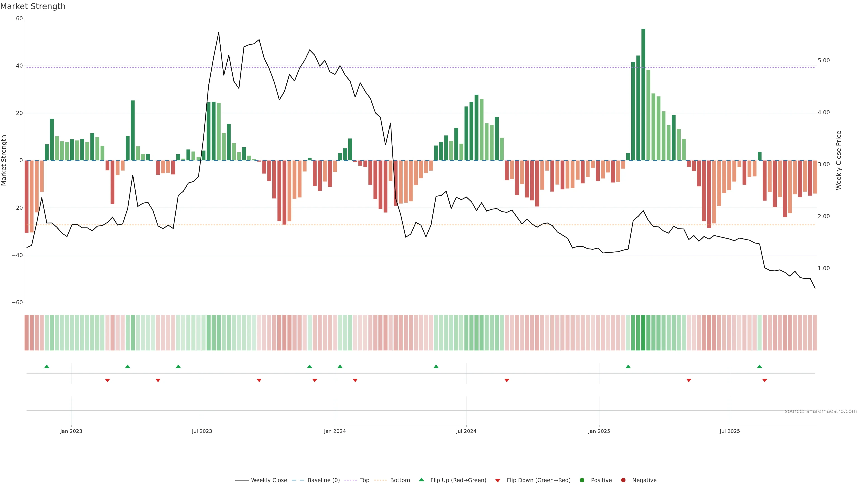Click the first green flip-up triangle before Jan 2023

pyautogui.click(x=47, y=366)
